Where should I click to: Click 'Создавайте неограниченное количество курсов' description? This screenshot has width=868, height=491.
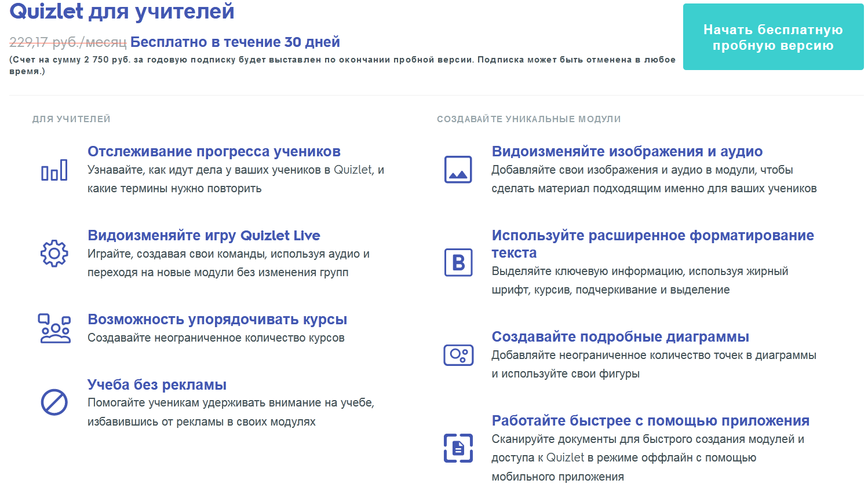point(216,338)
